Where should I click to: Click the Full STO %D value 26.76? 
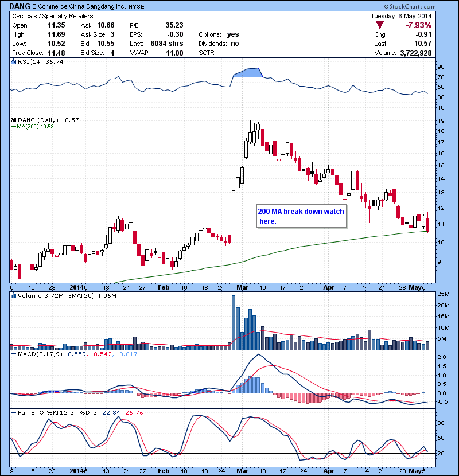click(134, 412)
